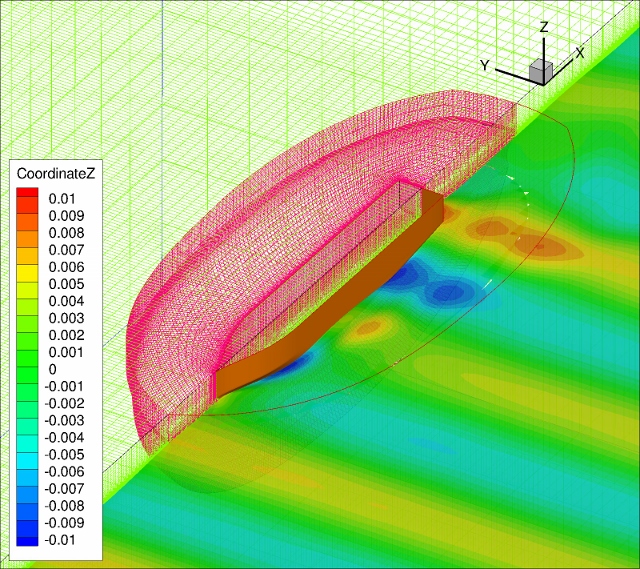
Task: Click the gray cube at the axis origin
Action: point(541,70)
